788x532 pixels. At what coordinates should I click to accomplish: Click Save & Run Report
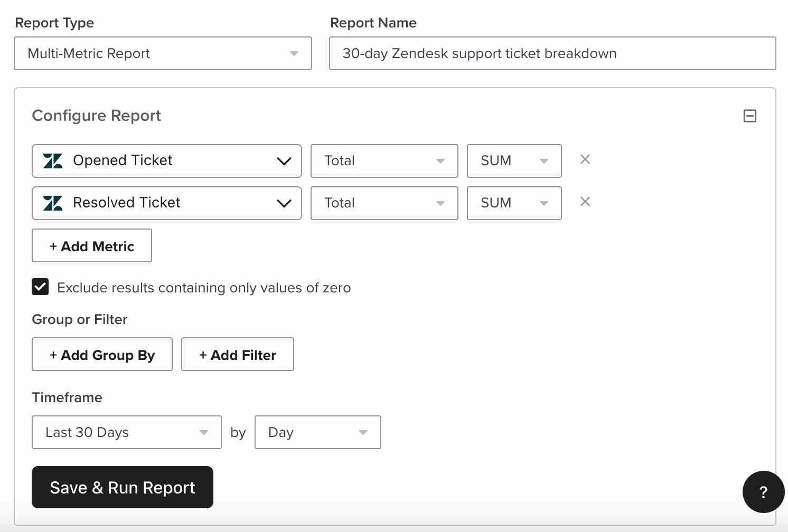(x=123, y=487)
